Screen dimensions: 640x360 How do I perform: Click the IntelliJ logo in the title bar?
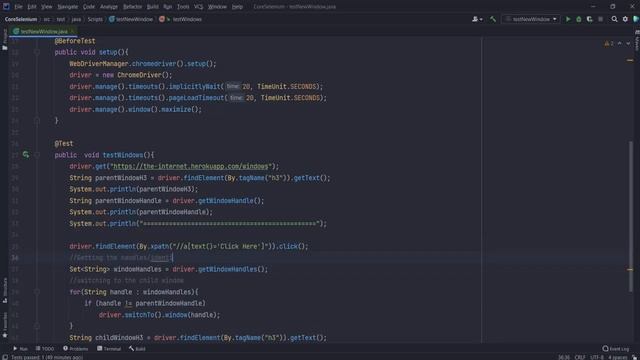[6, 7]
